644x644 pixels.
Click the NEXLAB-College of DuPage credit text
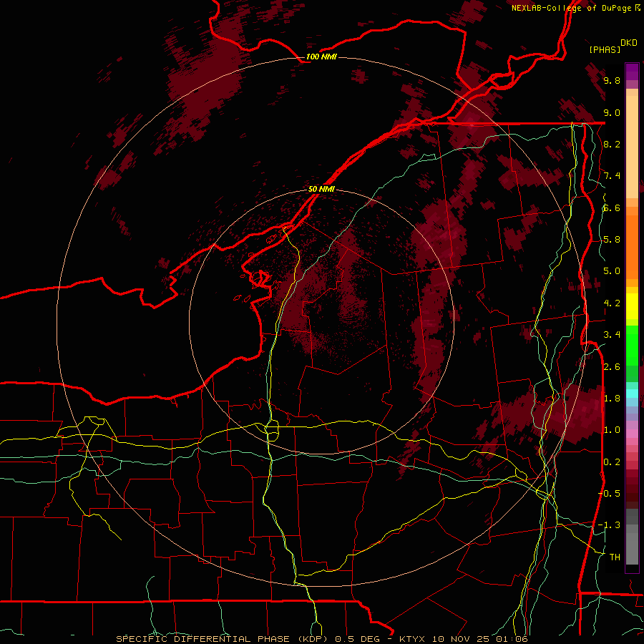click(x=573, y=8)
